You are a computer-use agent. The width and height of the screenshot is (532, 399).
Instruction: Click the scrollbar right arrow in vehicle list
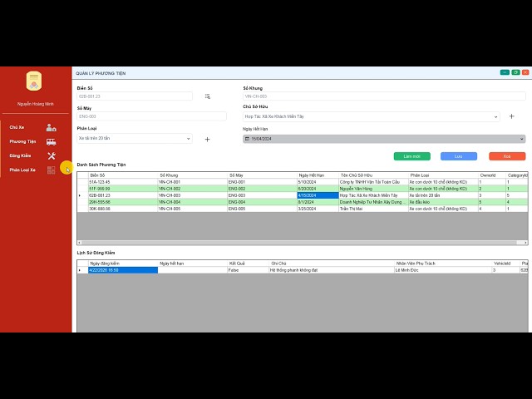coord(525,243)
